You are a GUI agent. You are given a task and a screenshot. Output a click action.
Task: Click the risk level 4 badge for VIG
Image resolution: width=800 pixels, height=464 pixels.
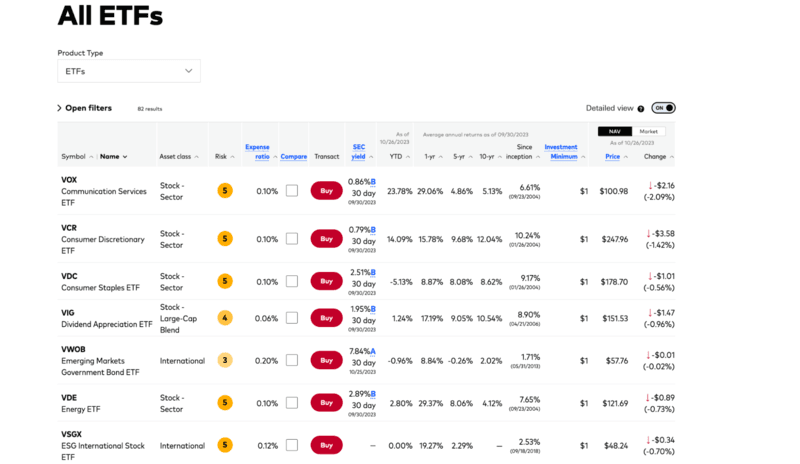coord(225,318)
